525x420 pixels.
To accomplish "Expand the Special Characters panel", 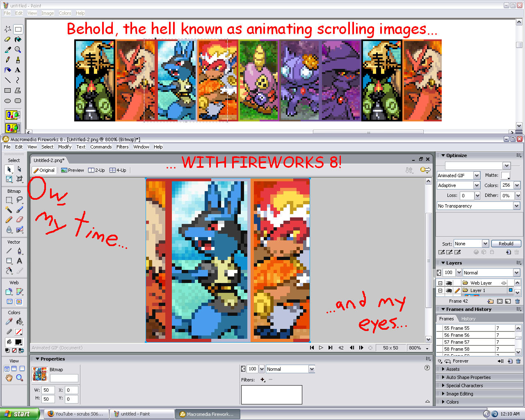I will [464, 386].
